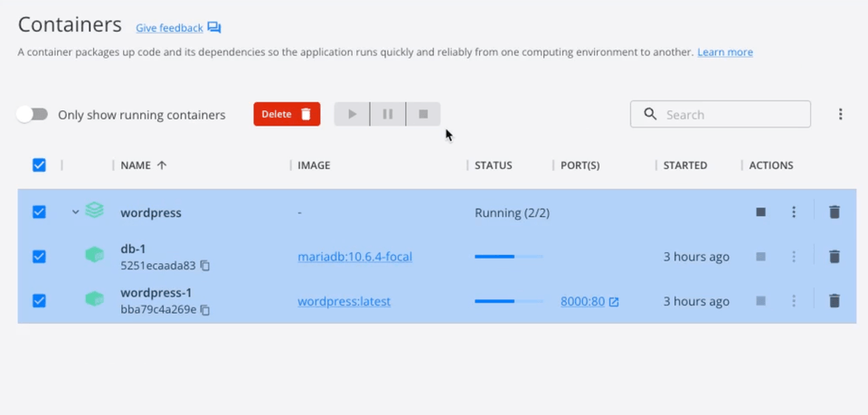Copy the wordpress-1 container ID
868x415 pixels.
pyautogui.click(x=205, y=310)
